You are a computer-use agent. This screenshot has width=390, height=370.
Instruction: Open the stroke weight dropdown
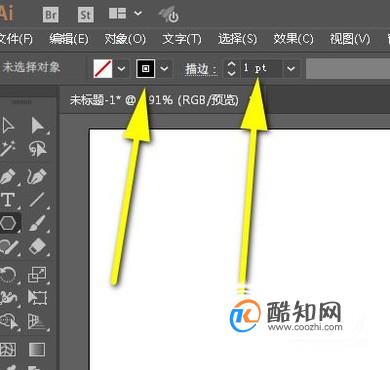tap(291, 69)
